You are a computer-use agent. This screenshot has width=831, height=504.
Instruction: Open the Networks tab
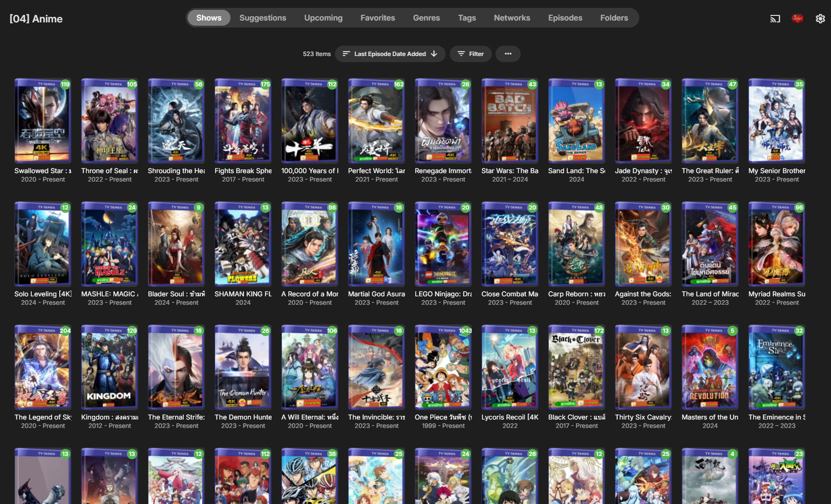click(512, 18)
